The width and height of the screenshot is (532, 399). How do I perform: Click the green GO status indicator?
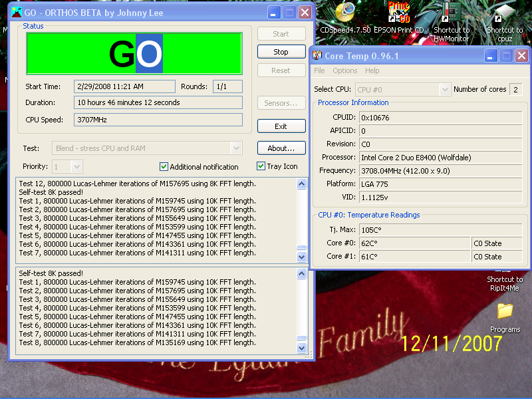tap(134, 54)
